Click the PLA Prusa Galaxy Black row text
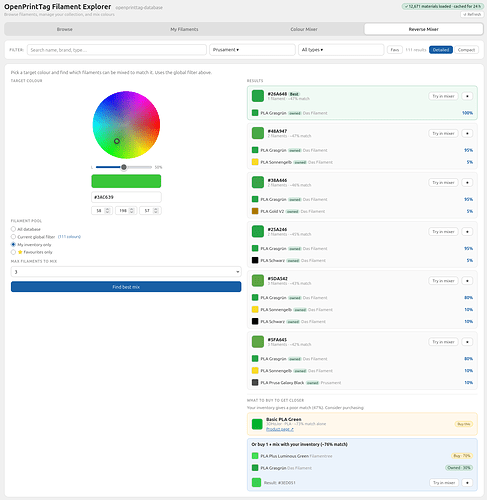Image resolution: width=487 pixels, height=500 pixels. click(282, 383)
